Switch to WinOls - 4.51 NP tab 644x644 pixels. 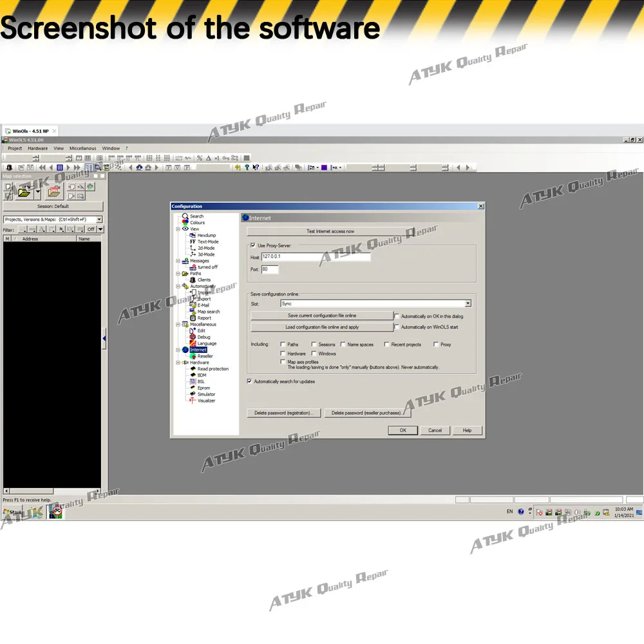coord(30,131)
